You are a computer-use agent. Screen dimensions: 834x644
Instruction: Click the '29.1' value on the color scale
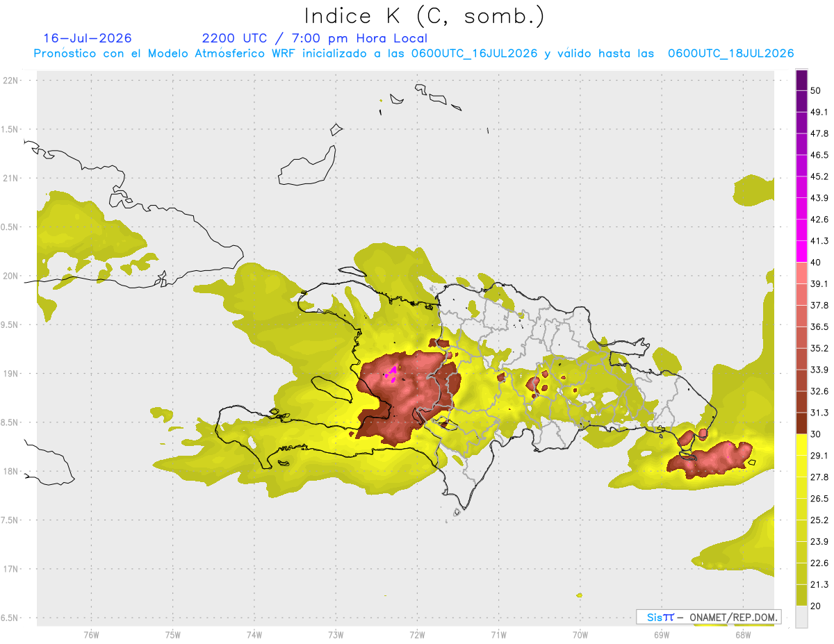click(x=819, y=456)
